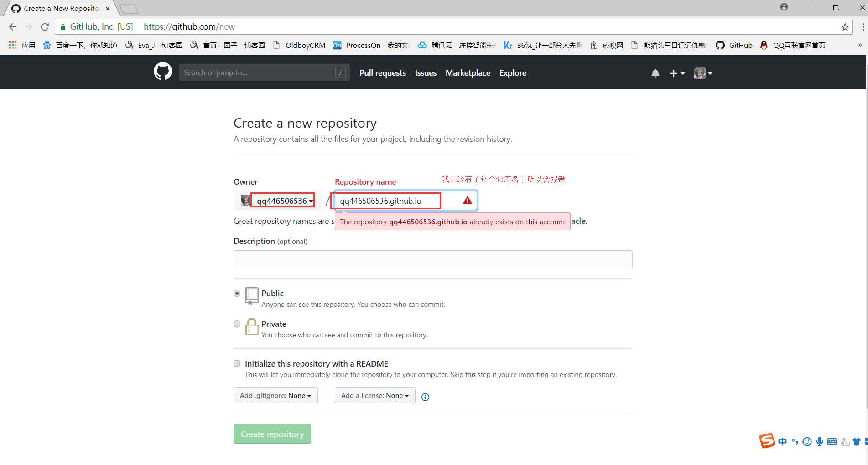Click the browser back arrow
Screen dimensions: 868x465
[x=13, y=27]
